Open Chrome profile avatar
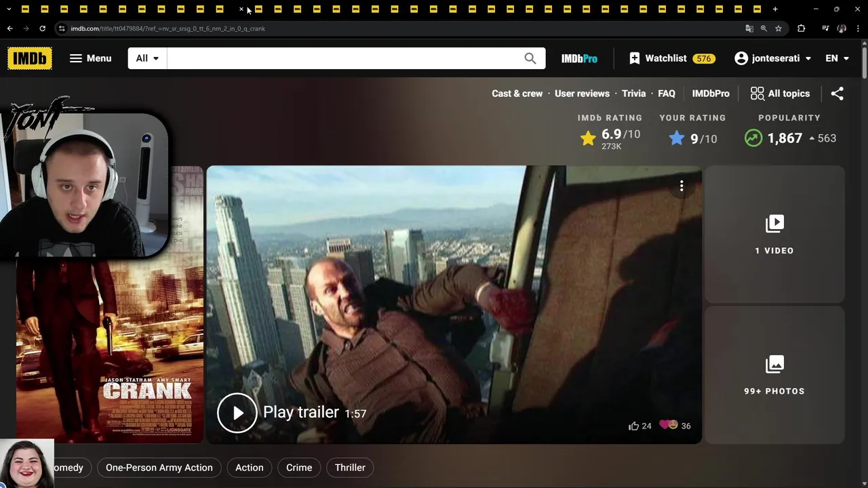868x488 pixels. 842,28
